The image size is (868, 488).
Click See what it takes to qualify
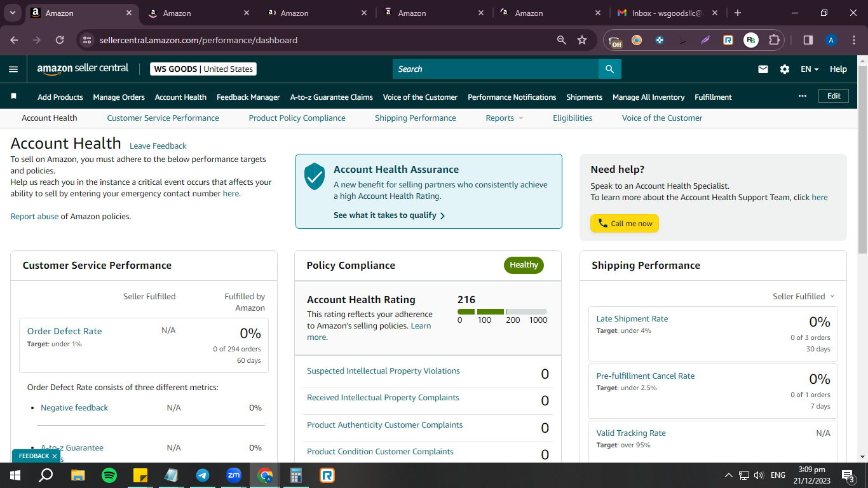389,215
